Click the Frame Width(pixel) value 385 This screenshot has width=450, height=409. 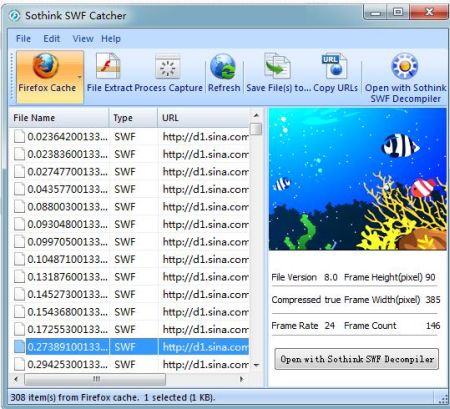(x=433, y=300)
